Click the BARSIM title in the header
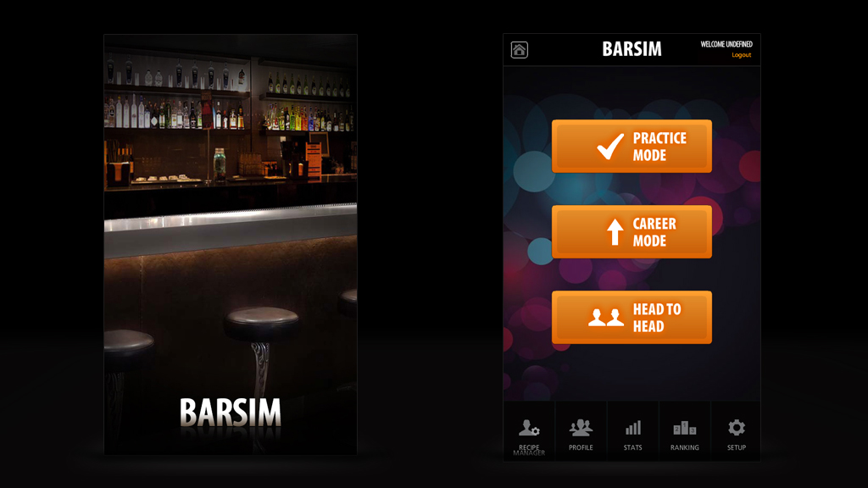Viewport: 868px width, 488px height. pyautogui.click(x=631, y=48)
